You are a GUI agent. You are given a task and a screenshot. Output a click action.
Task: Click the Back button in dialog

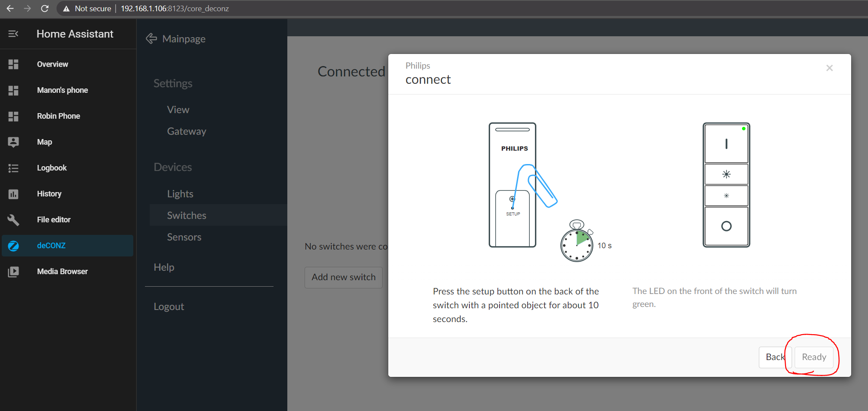[775, 357]
